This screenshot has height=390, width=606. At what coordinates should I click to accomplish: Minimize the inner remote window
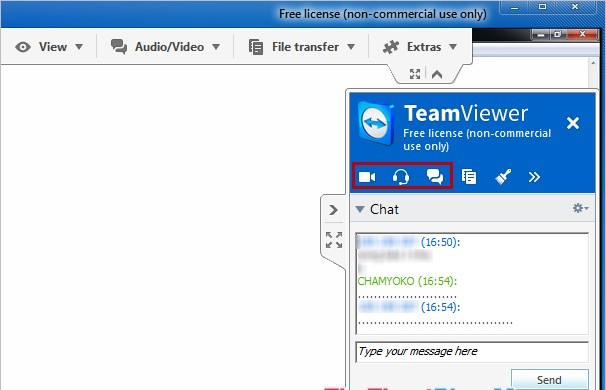tap(541, 35)
